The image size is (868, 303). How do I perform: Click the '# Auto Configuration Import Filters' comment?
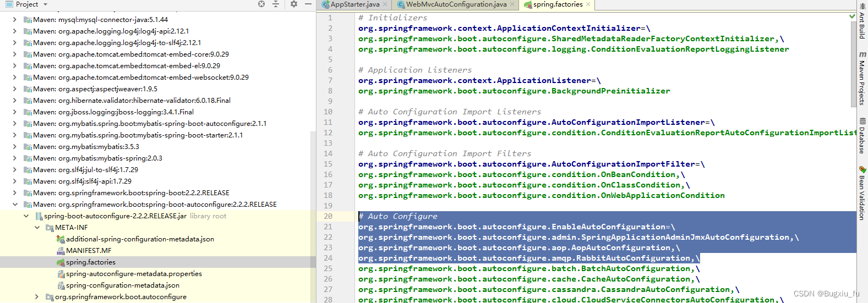tap(445, 153)
